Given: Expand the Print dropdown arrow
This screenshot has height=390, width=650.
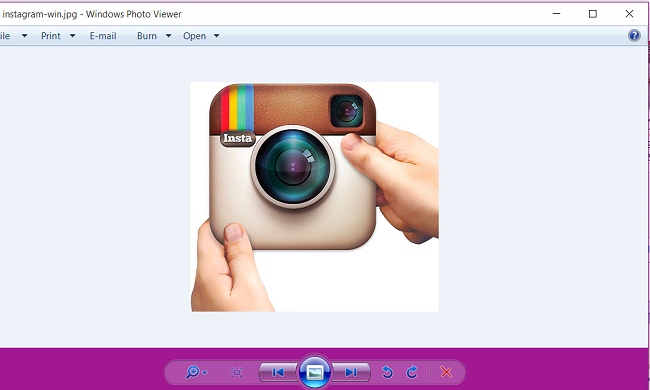Looking at the screenshot, I should coord(73,36).
